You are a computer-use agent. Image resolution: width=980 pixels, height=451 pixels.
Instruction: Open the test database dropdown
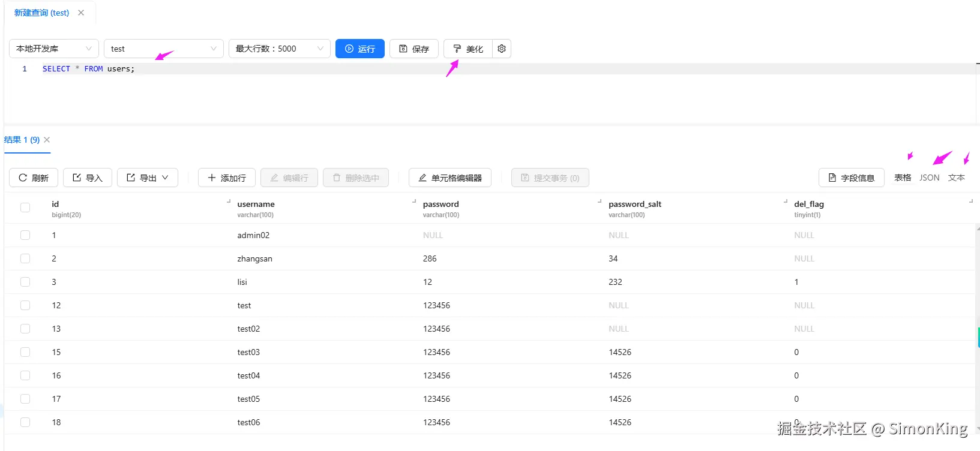click(x=163, y=49)
